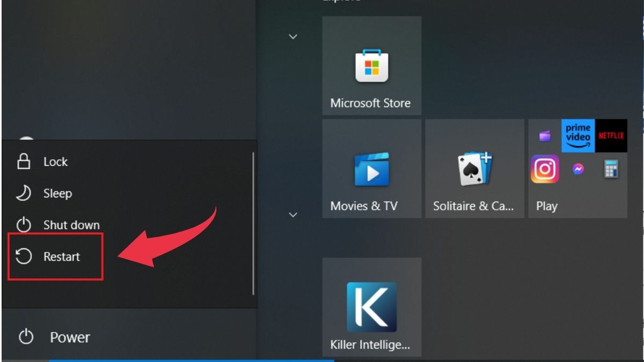This screenshot has width=644, height=362.
Task: Select Sleep in the power menu
Action: pos(129,193)
